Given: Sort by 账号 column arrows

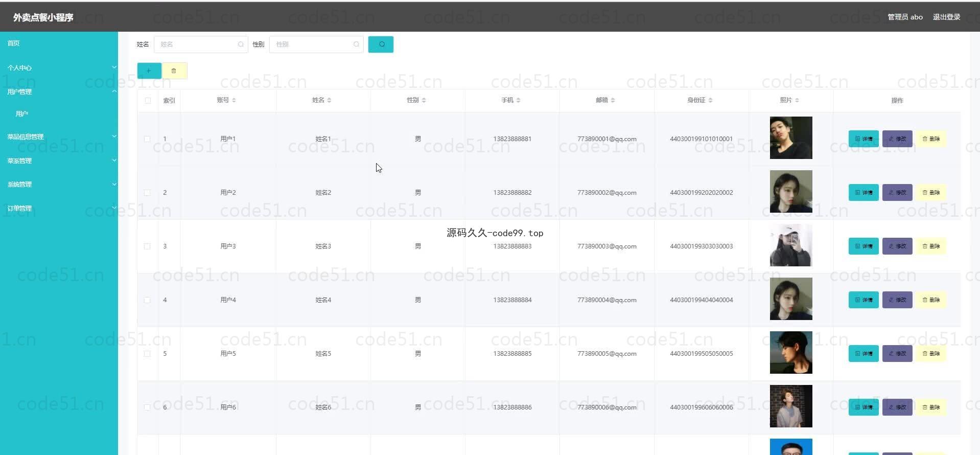Looking at the screenshot, I should [x=234, y=100].
